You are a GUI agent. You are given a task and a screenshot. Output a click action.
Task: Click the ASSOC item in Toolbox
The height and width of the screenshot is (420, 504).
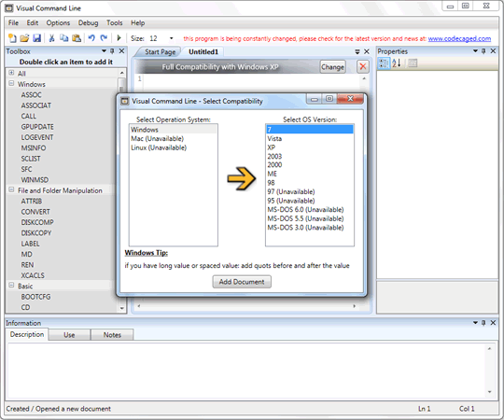point(31,95)
